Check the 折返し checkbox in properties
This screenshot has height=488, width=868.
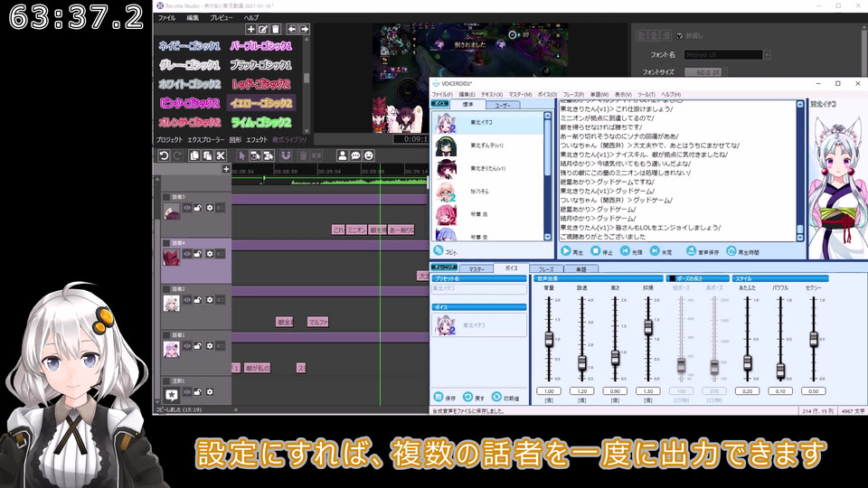(x=680, y=36)
